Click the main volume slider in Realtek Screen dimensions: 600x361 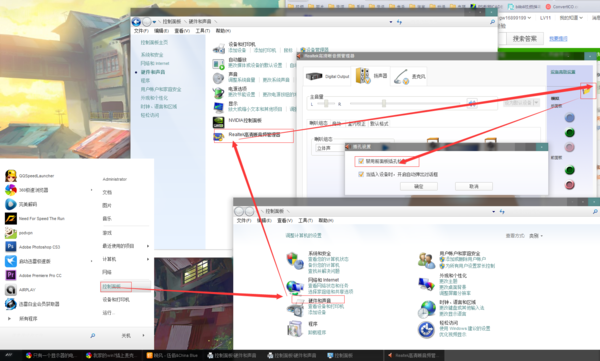click(x=405, y=103)
